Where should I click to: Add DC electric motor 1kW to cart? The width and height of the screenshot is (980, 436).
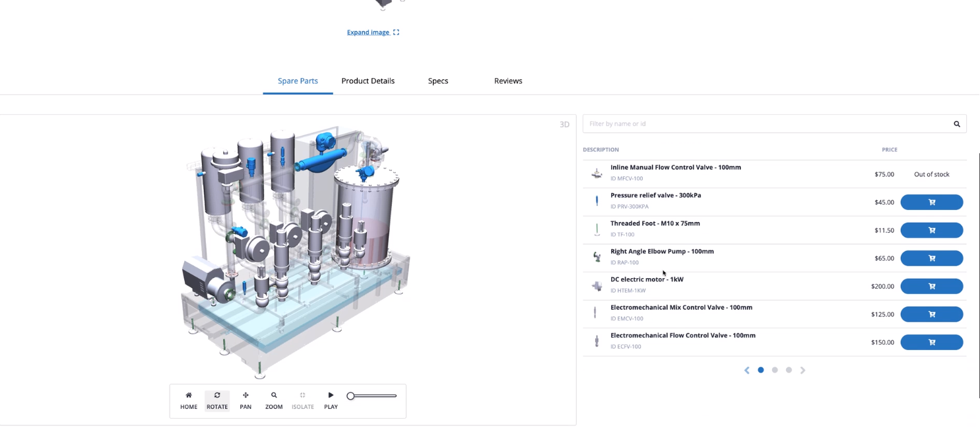click(x=932, y=286)
